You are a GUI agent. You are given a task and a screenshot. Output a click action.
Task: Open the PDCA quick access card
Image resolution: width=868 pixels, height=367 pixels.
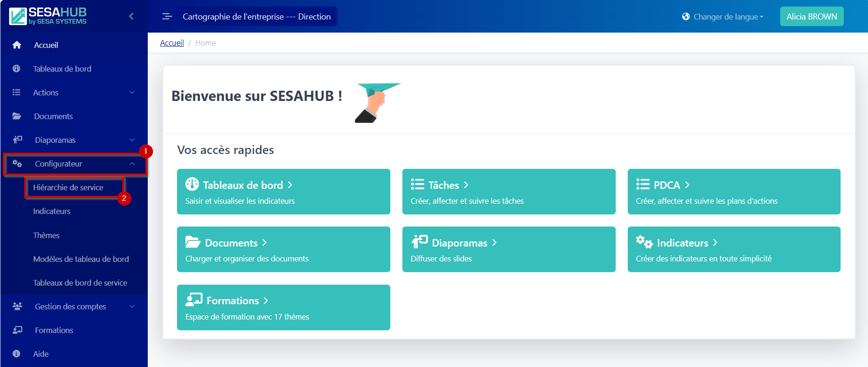[x=734, y=192]
